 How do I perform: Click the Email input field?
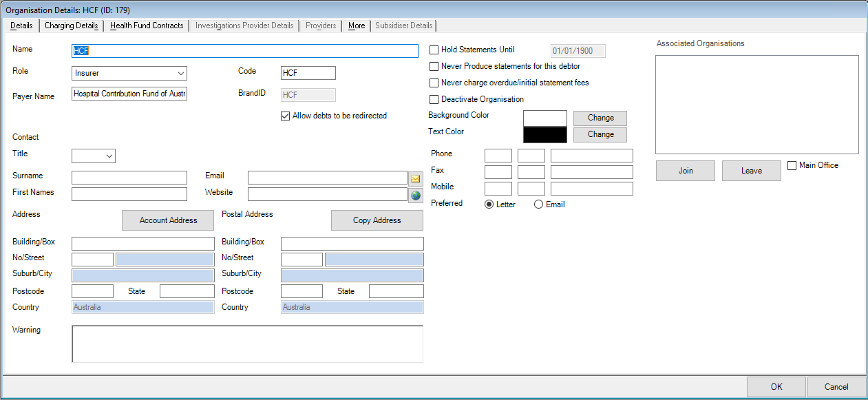328,178
